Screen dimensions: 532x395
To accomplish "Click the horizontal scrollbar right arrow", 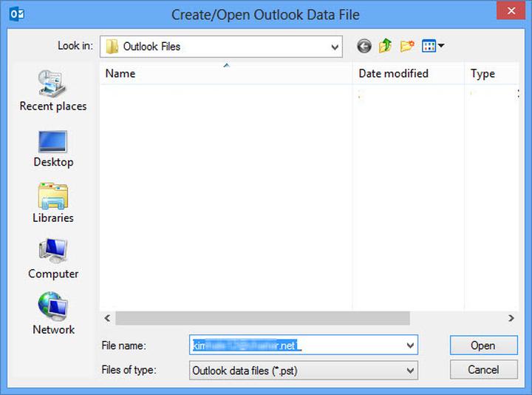I will [511, 318].
